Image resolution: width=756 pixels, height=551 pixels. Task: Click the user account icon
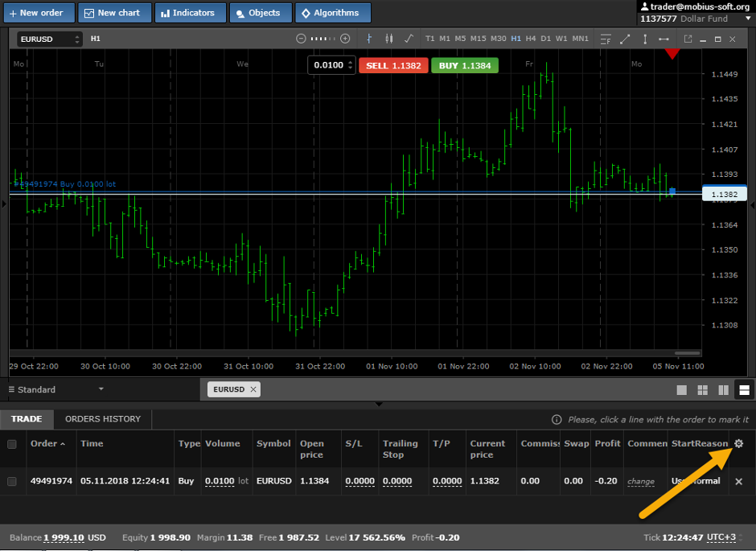pyautogui.click(x=644, y=6)
